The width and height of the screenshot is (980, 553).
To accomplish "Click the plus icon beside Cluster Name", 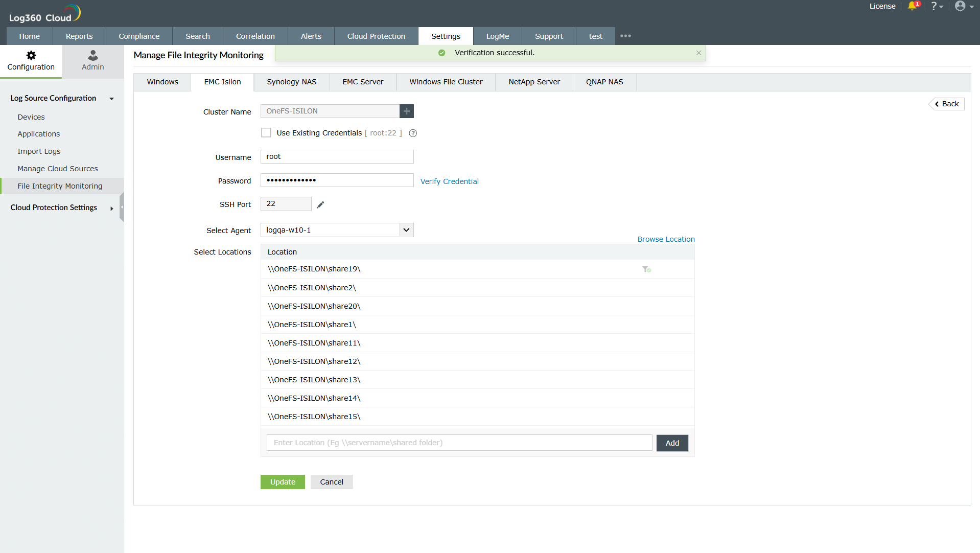I will click(x=406, y=111).
